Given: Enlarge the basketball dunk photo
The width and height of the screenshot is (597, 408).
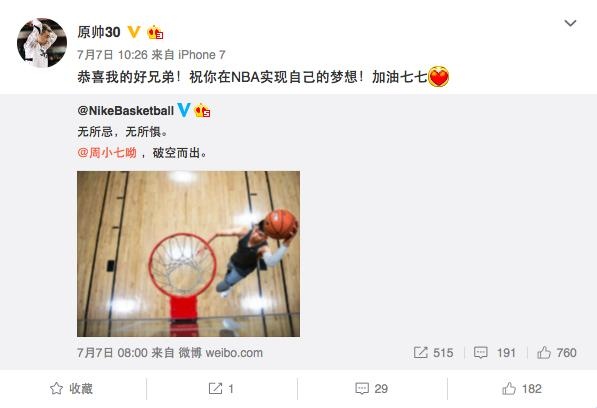Looking at the screenshot, I should [x=188, y=254].
